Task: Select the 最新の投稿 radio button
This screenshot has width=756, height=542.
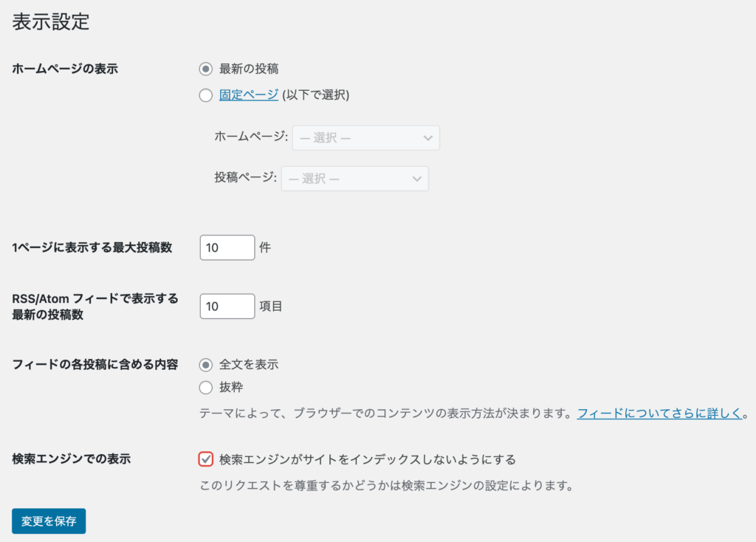Action: [x=206, y=69]
